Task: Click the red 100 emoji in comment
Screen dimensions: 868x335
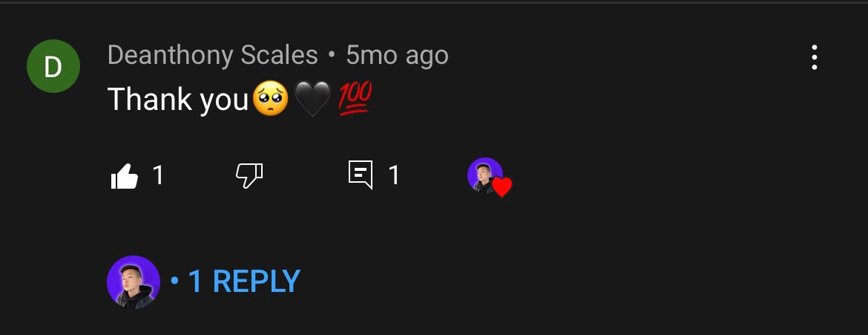Action: point(355,98)
